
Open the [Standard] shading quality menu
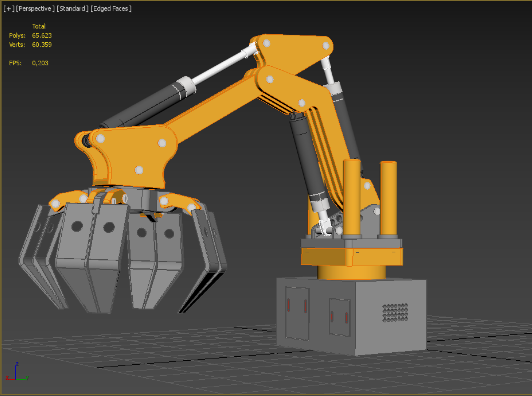(72, 9)
